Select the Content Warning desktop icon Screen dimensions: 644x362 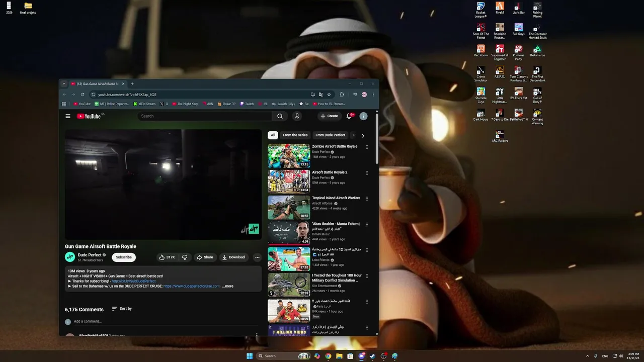(537, 117)
